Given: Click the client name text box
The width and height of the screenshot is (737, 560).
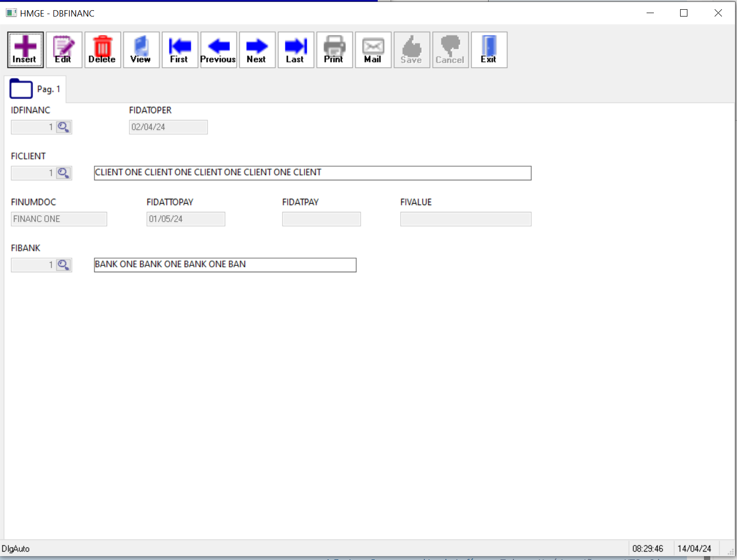Looking at the screenshot, I should 312,173.
